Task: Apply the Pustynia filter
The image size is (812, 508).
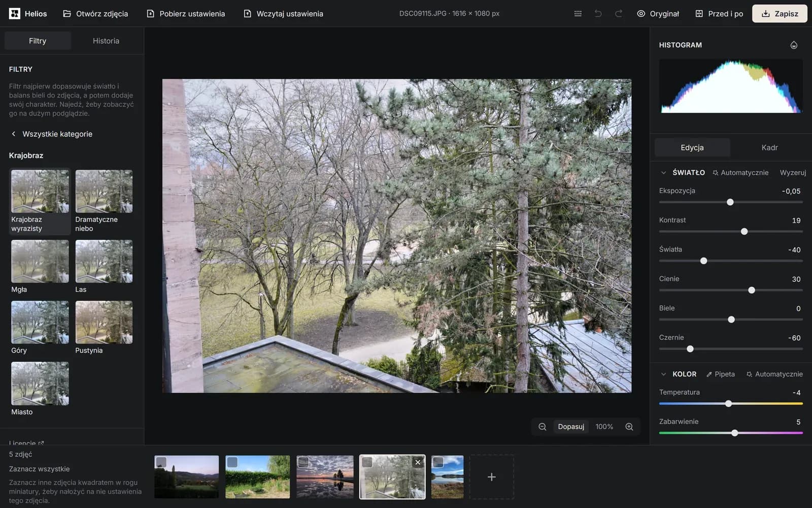Action: 104,328
